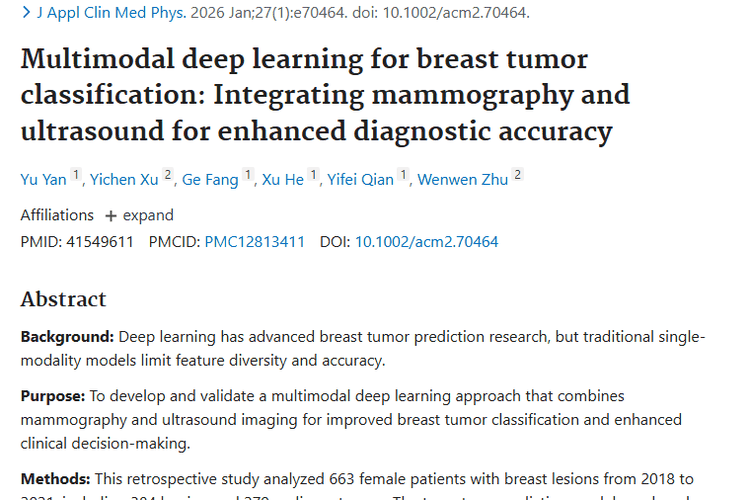The width and height of the screenshot is (750, 500).
Task: Open the PMC12813411 full-text link
Action: 254,242
